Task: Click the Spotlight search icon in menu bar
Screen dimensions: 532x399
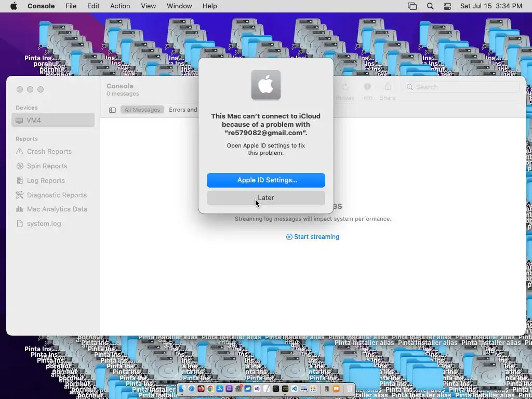Action: pos(430,6)
